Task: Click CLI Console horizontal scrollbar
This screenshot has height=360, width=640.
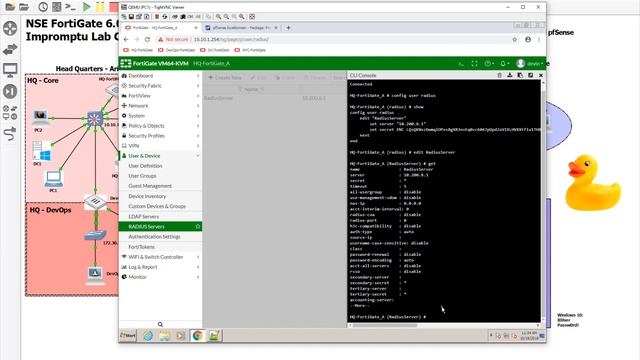Action: [x=384, y=325]
